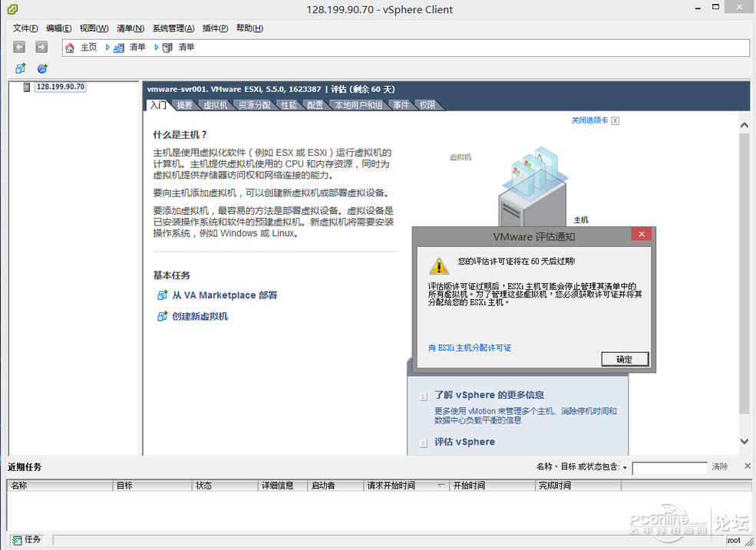Click the 详细信息 column header

[283, 486]
